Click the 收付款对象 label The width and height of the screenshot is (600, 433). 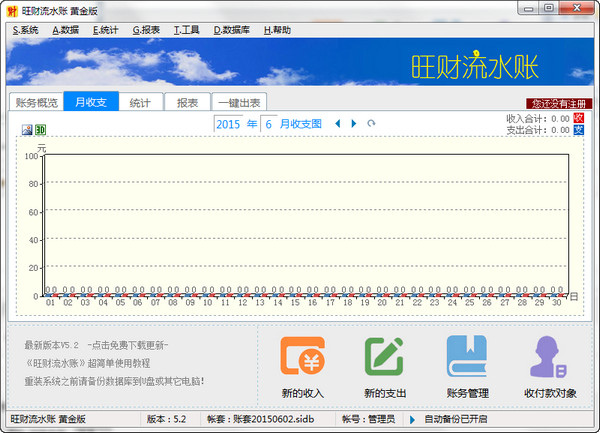[550, 393]
